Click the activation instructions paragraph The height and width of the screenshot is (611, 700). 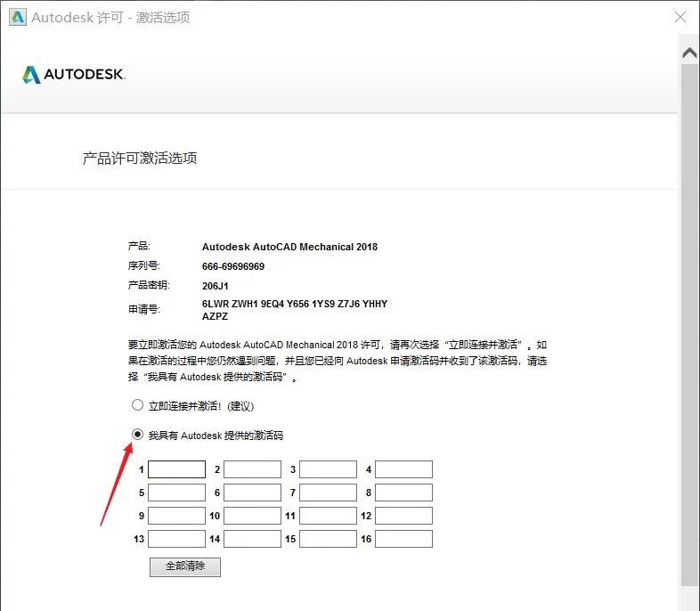pos(338,361)
